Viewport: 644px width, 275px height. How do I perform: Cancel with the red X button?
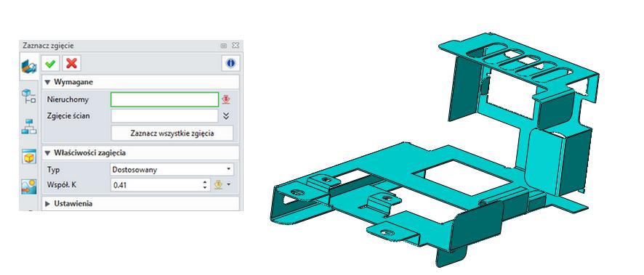pos(71,64)
